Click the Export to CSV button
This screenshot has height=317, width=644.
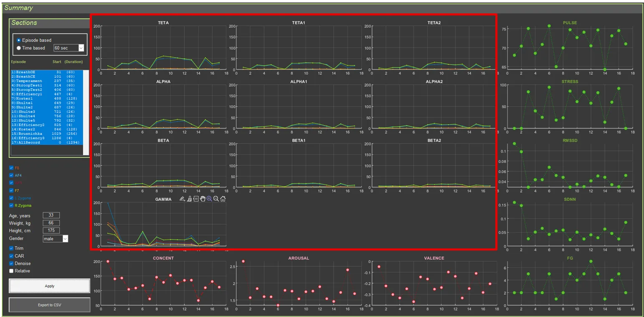(49, 305)
